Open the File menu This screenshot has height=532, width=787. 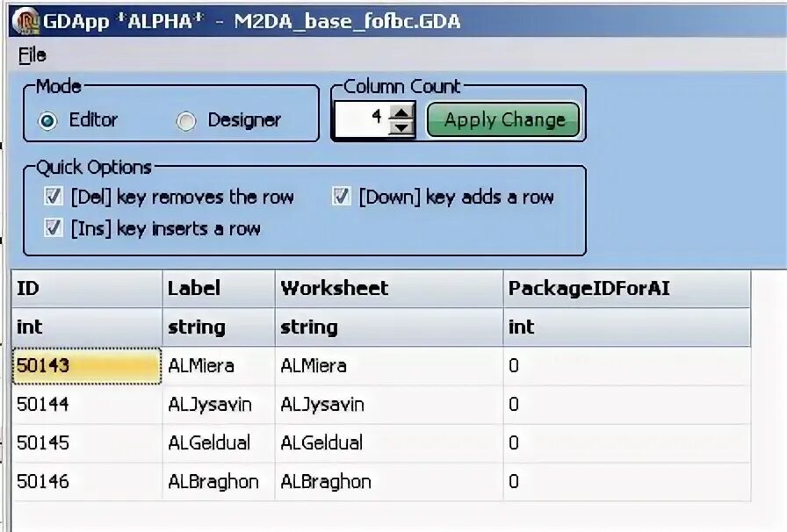(x=32, y=54)
